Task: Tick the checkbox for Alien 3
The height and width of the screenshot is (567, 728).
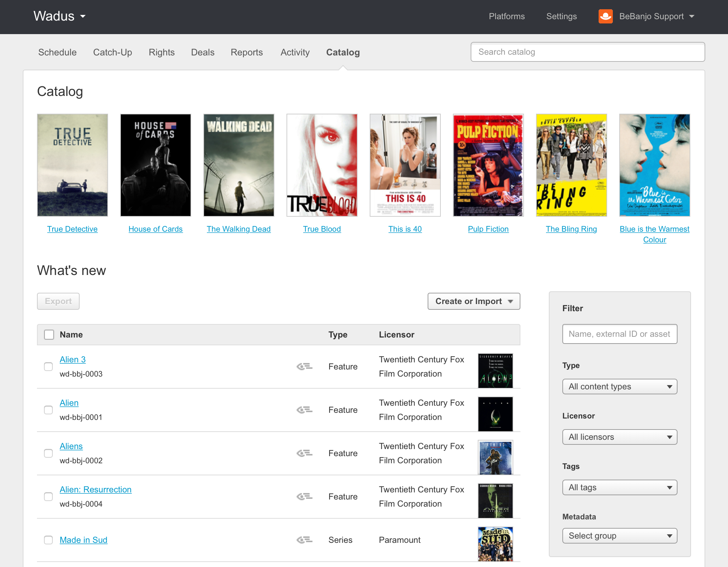Action: 48,366
